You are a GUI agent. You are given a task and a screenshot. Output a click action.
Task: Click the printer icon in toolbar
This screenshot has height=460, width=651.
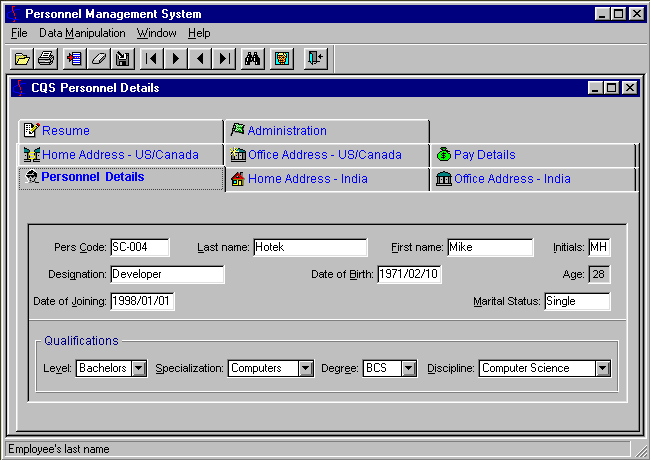pos(46,59)
